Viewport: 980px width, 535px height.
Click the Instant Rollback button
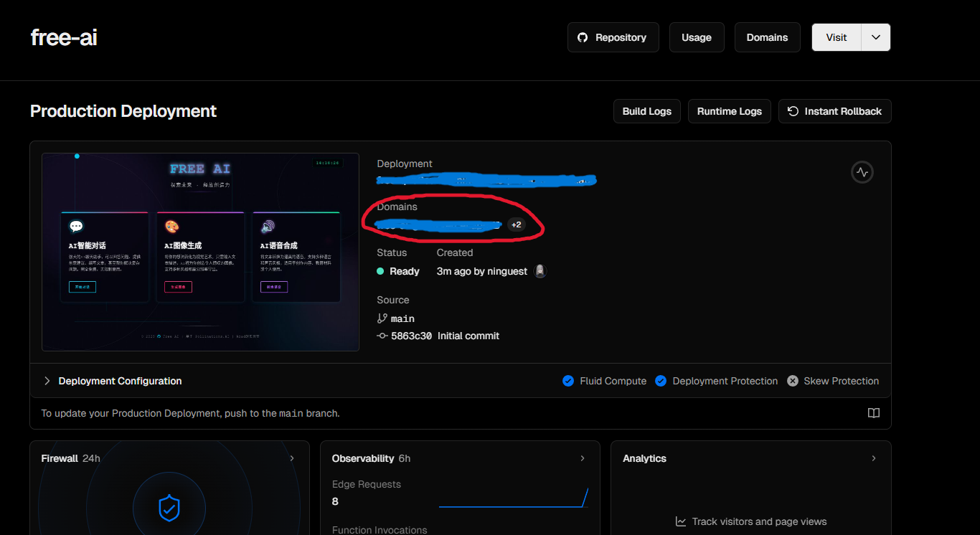pyautogui.click(x=835, y=111)
